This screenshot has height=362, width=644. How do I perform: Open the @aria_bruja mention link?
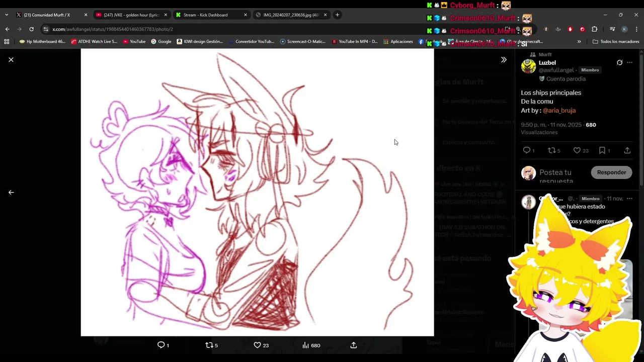559,110
